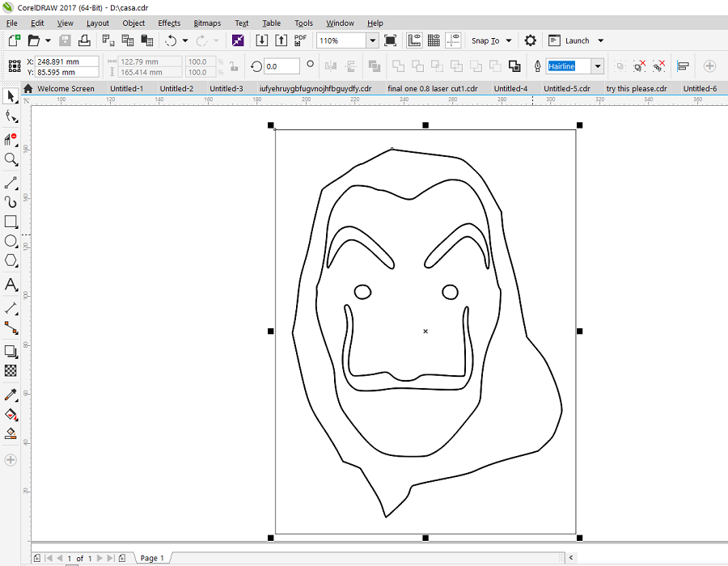Click the Undo arrow icon
The height and width of the screenshot is (566, 728).
tap(171, 40)
